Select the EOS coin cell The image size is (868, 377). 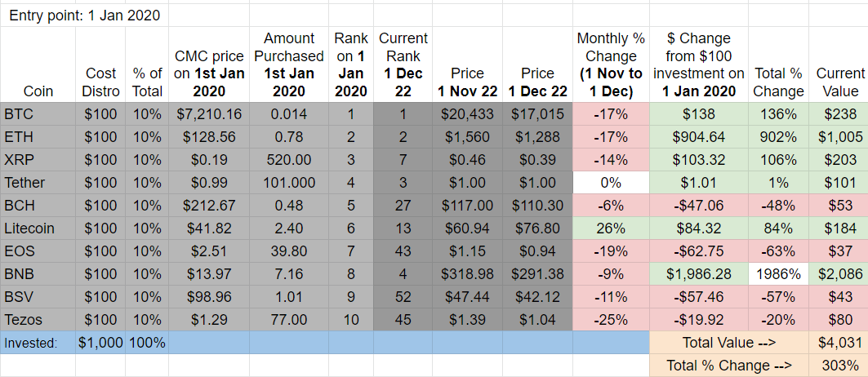click(38, 251)
